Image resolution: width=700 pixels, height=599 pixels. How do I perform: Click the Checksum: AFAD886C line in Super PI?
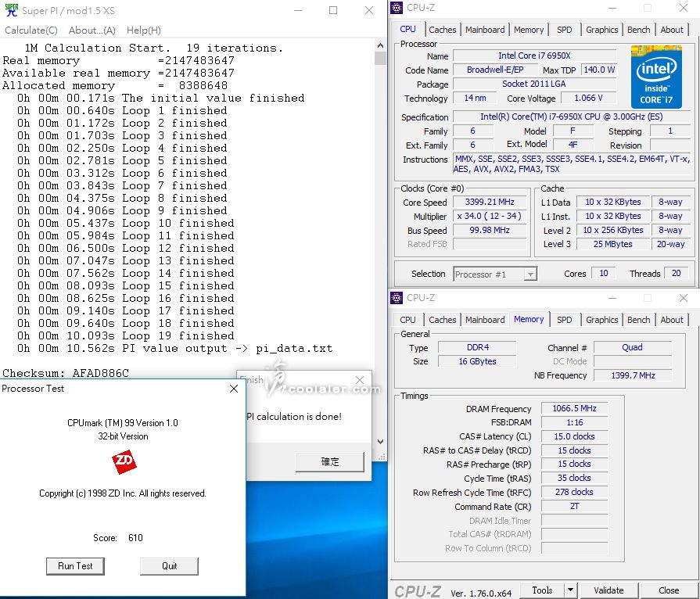click(66, 373)
